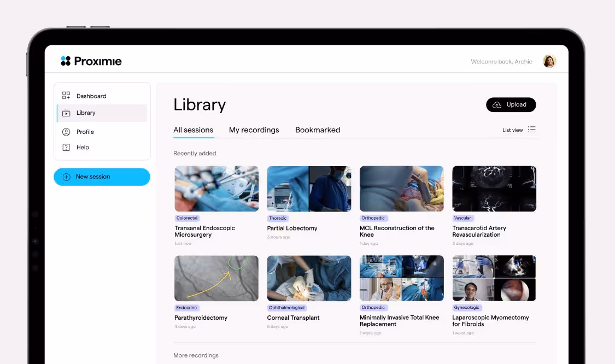This screenshot has height=364, width=615.
Task: Open Minimally Invasive Total Knee Replacement thumbnail
Action: [402, 279]
